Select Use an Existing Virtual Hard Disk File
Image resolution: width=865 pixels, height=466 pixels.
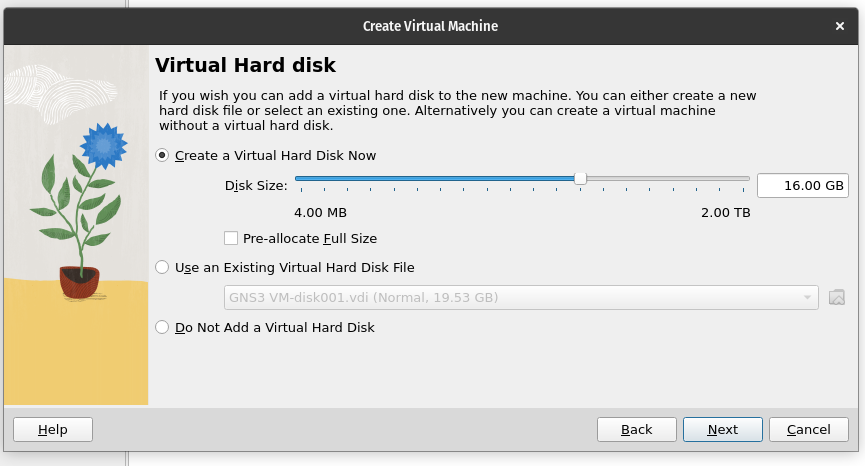(x=162, y=267)
